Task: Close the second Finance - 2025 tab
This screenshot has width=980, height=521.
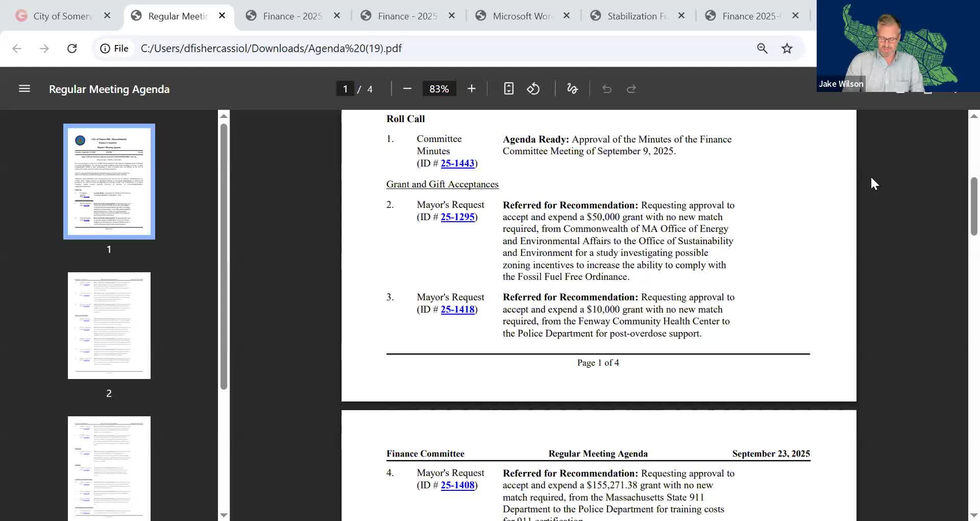Action: pyautogui.click(x=452, y=16)
